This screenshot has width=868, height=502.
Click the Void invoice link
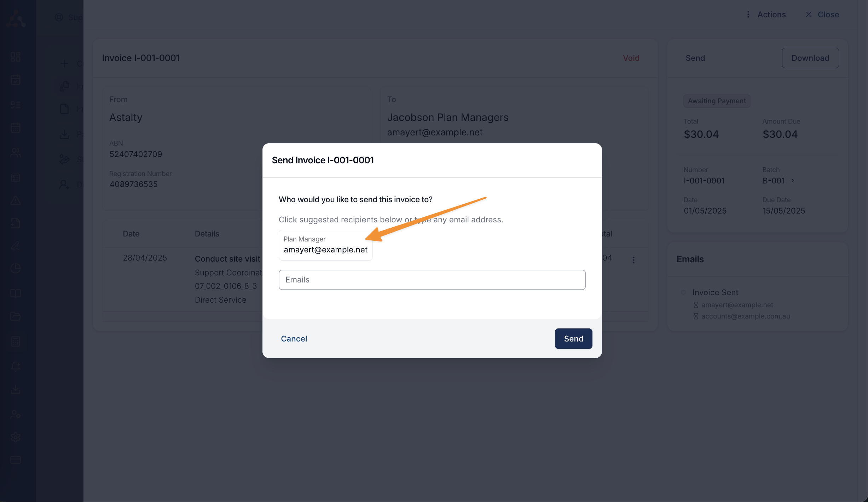[x=631, y=58]
